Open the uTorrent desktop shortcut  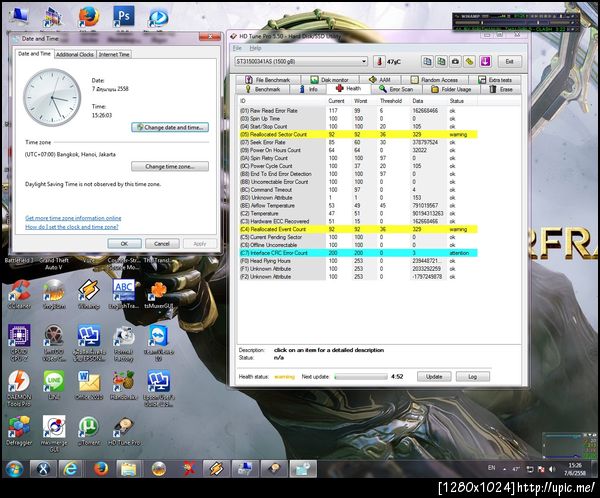coord(89,431)
